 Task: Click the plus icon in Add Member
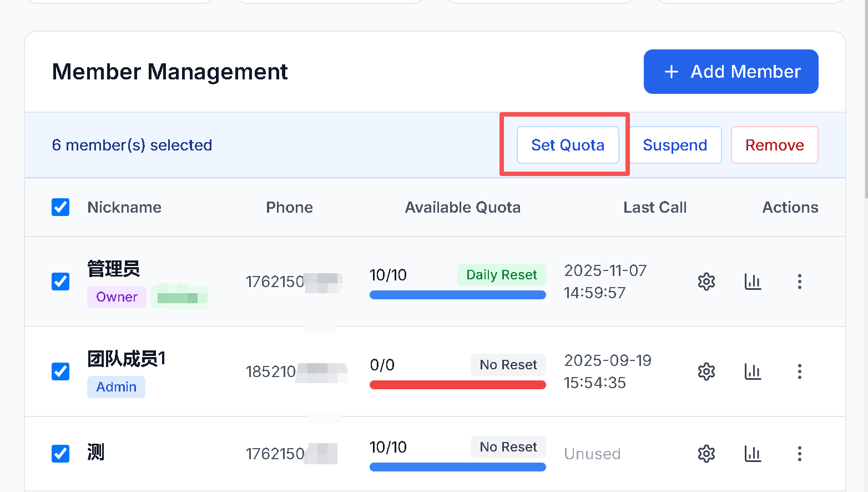tap(672, 72)
